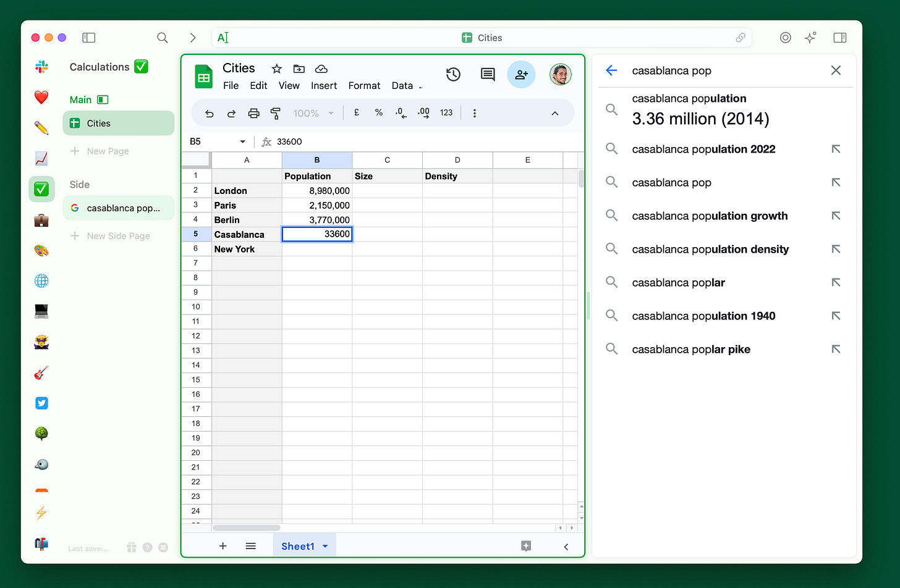
Task: Click the share people-plus button
Action: (x=521, y=75)
